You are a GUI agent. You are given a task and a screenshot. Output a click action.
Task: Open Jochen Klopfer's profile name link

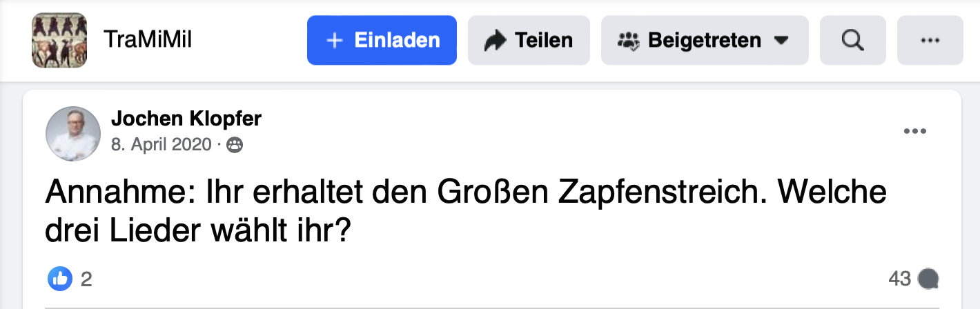tap(186, 119)
